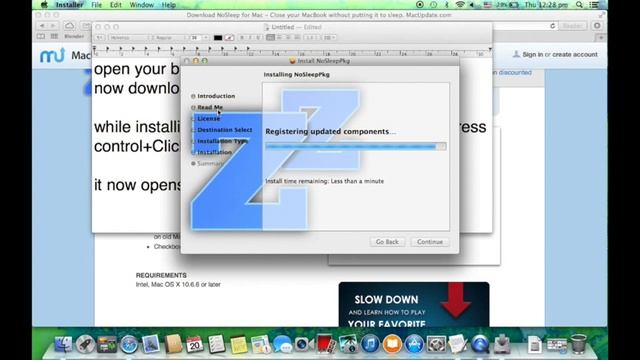This screenshot has height=360, width=640.
Task: Open App Store icon in Dock
Action: tap(414, 344)
